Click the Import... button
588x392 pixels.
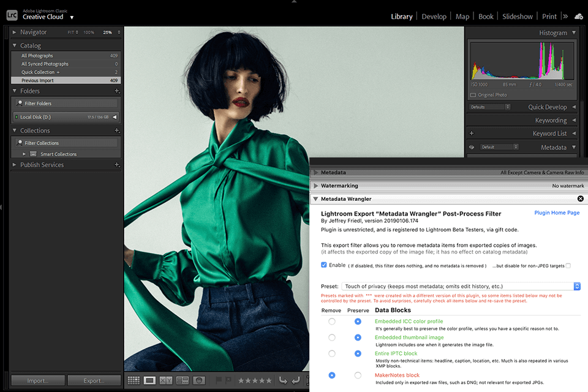pos(38,380)
